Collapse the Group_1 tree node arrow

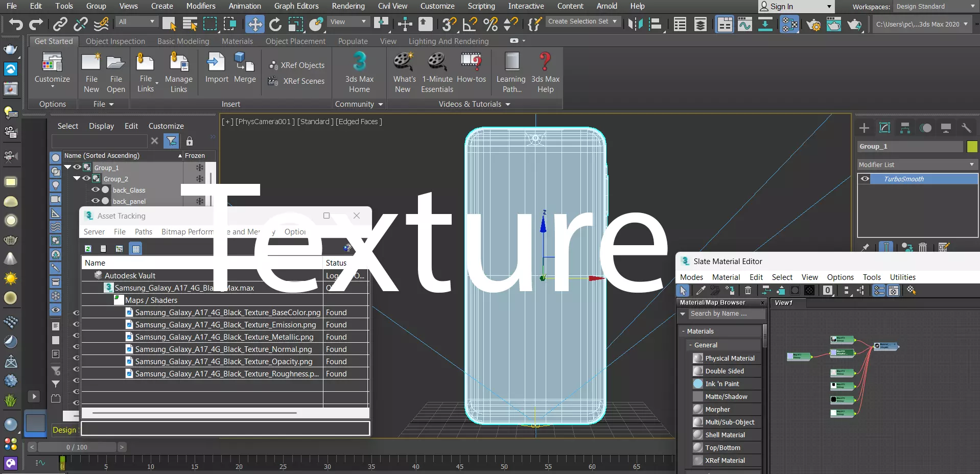point(67,167)
